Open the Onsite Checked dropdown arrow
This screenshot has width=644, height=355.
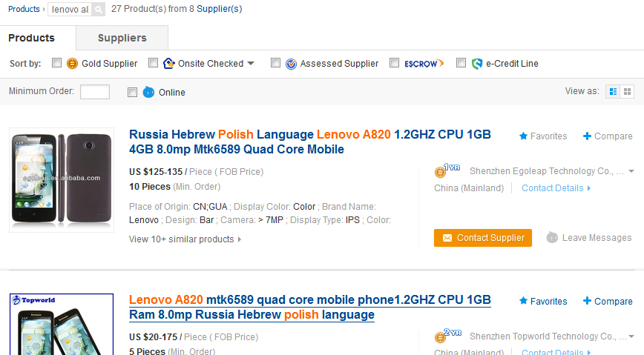tap(251, 64)
